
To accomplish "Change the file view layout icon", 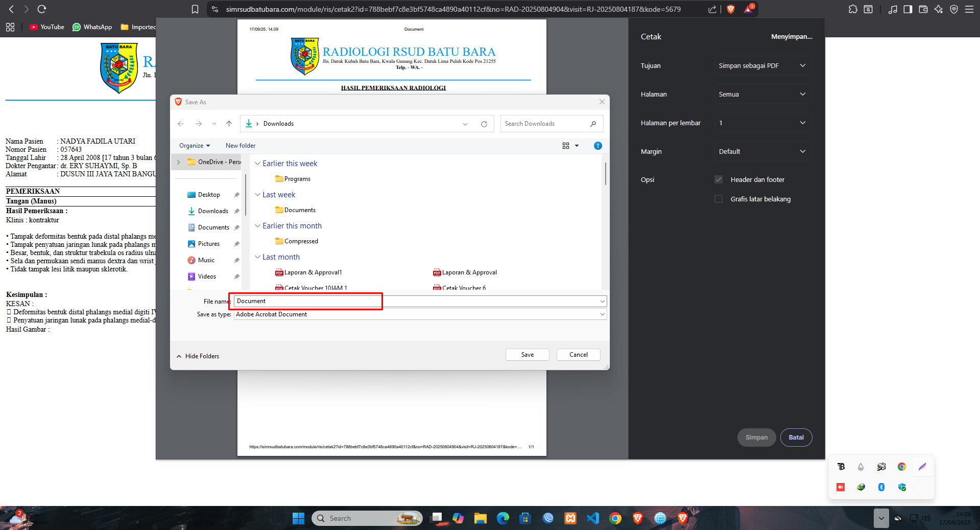I will coord(566,146).
